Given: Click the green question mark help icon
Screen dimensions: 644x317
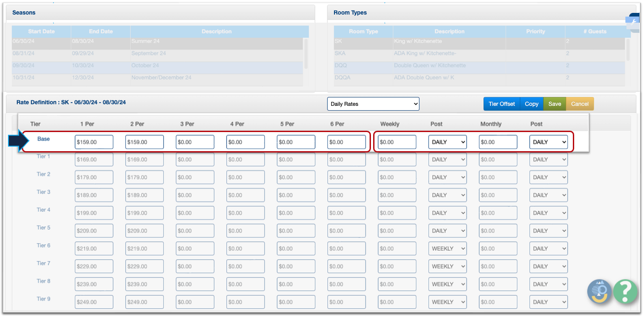Looking at the screenshot, I should (x=625, y=291).
